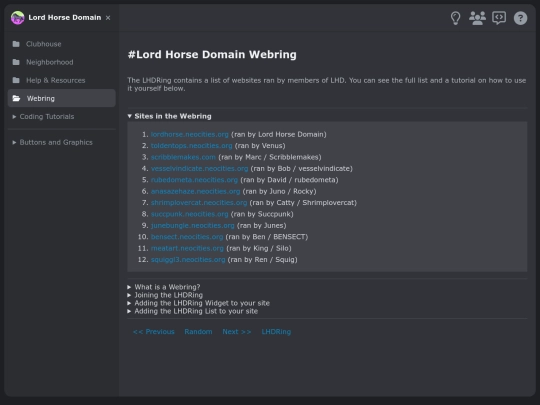Click the Help & Resources folder icon
This screenshot has width=540, height=405.
click(16, 80)
